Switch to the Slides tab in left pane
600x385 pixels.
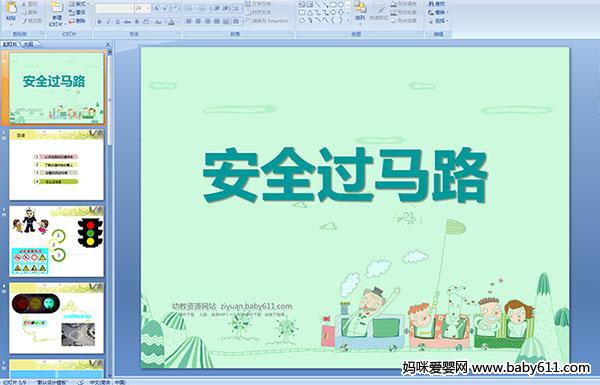point(10,44)
